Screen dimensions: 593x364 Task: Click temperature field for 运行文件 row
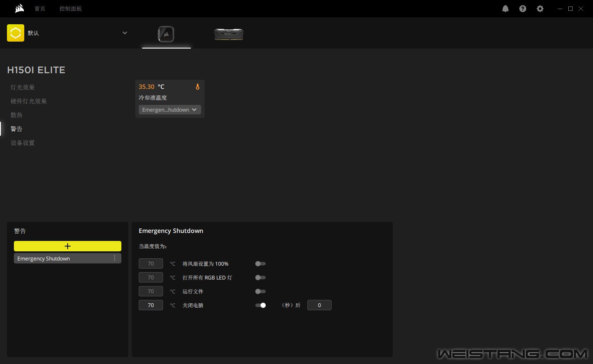(151, 291)
